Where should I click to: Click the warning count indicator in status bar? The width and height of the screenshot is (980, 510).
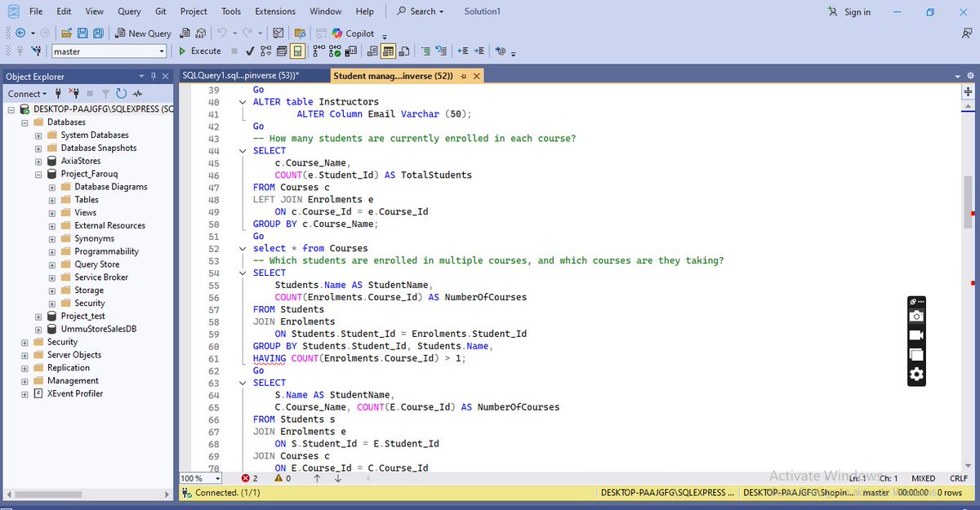pyautogui.click(x=283, y=478)
